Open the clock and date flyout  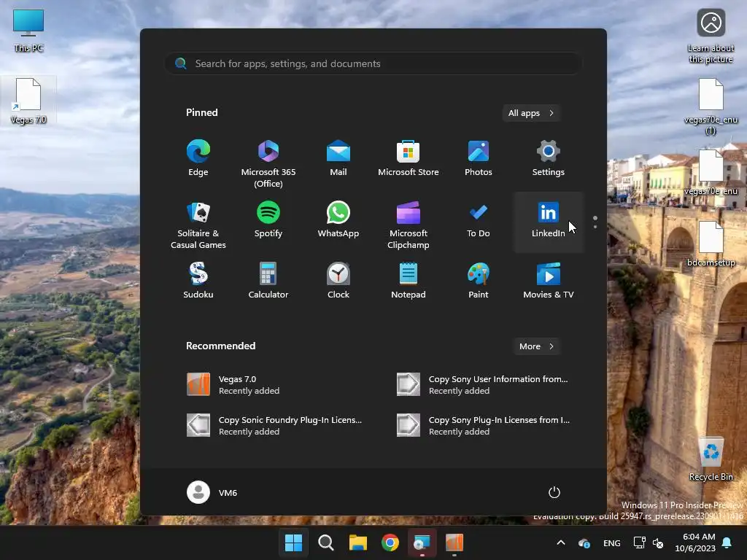point(695,542)
